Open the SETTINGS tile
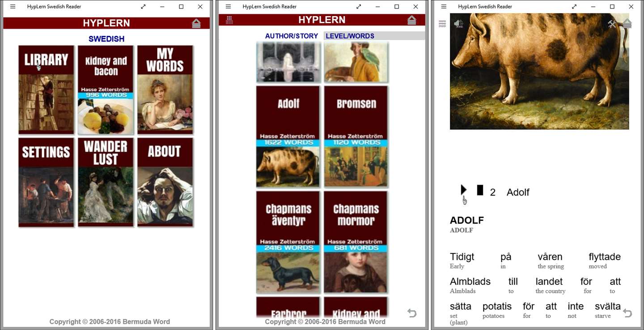 tap(46, 182)
